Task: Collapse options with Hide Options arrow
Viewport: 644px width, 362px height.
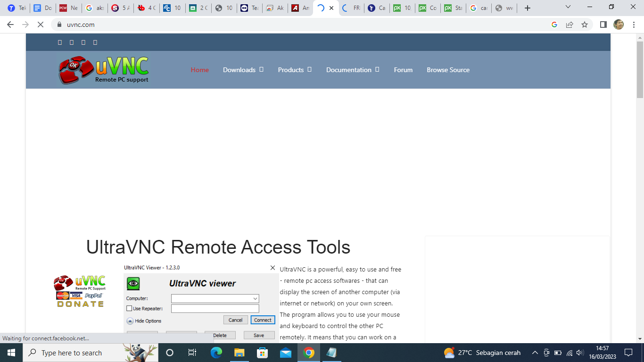Action: [x=130, y=321]
